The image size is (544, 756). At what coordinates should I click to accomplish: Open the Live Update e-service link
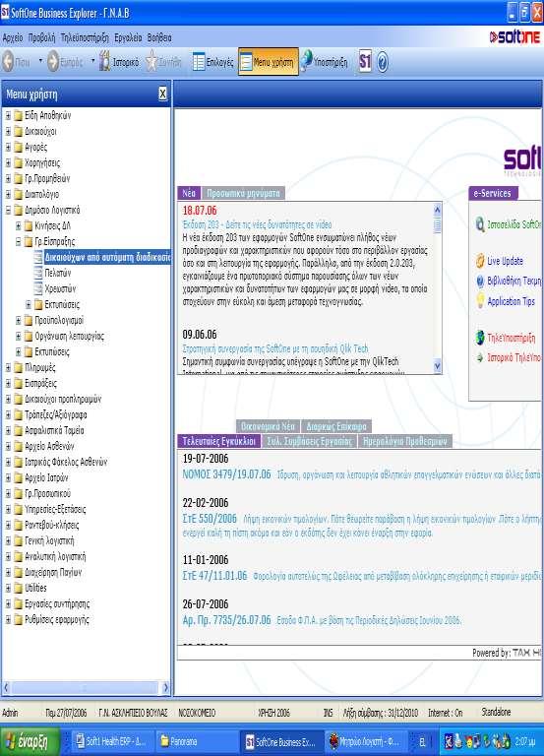click(505, 261)
